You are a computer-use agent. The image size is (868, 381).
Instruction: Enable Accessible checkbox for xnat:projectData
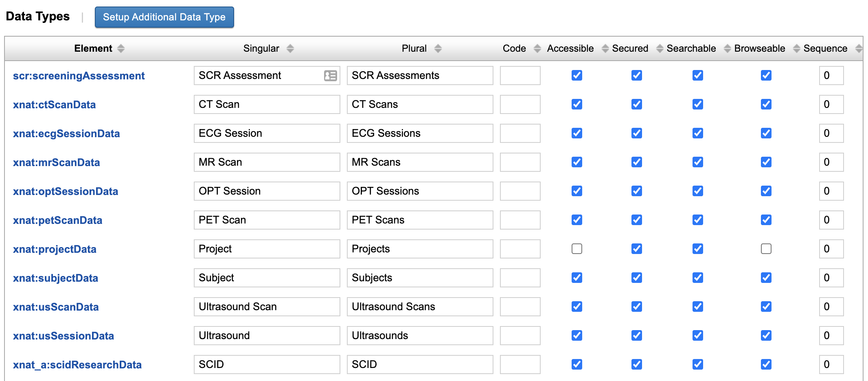click(x=577, y=249)
